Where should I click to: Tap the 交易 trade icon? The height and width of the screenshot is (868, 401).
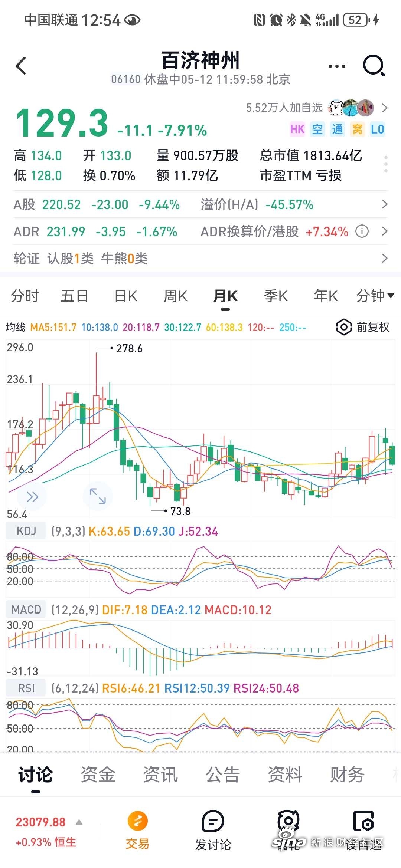click(x=137, y=822)
